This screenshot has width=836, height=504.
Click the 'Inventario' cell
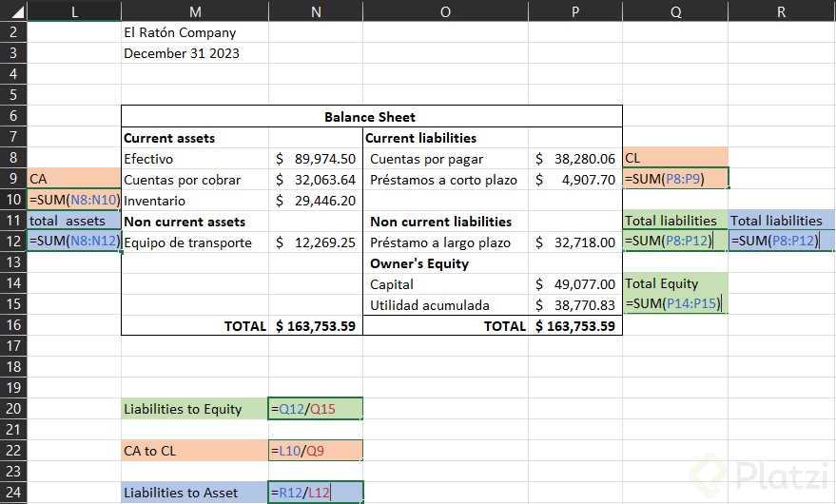click(x=195, y=201)
